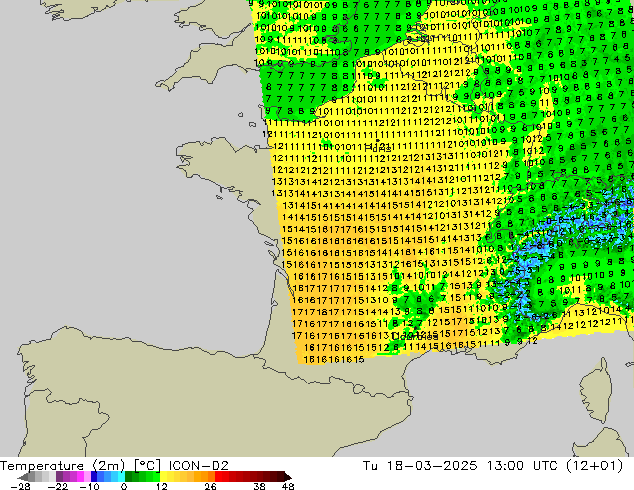Click the "38" legend scale value
This screenshot has height=490, width=634.
click(260, 486)
